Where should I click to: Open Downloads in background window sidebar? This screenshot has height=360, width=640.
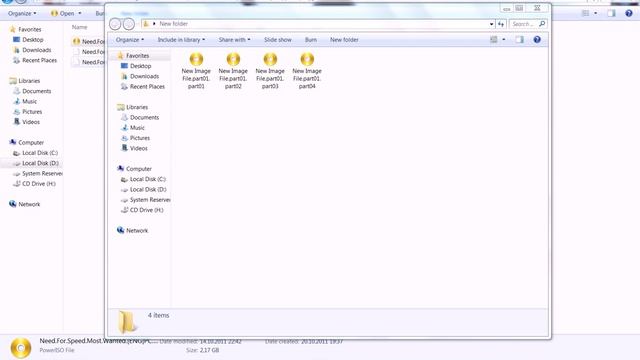pos(32,50)
